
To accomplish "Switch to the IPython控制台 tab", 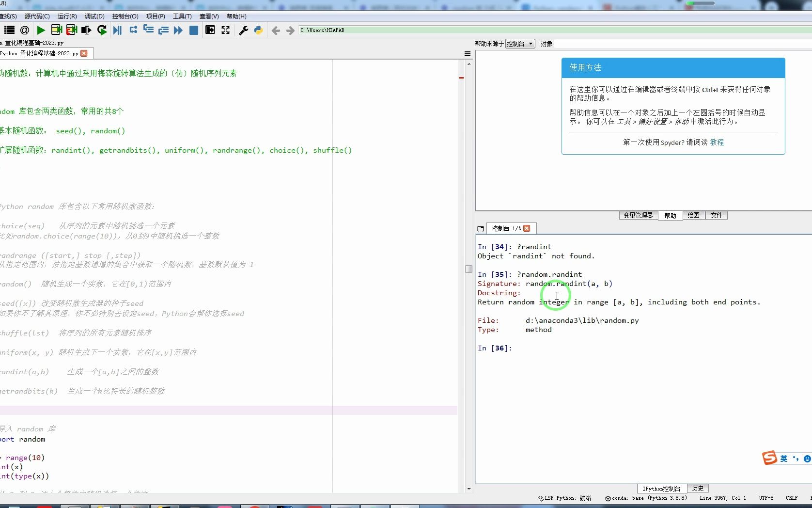I will pos(661,488).
